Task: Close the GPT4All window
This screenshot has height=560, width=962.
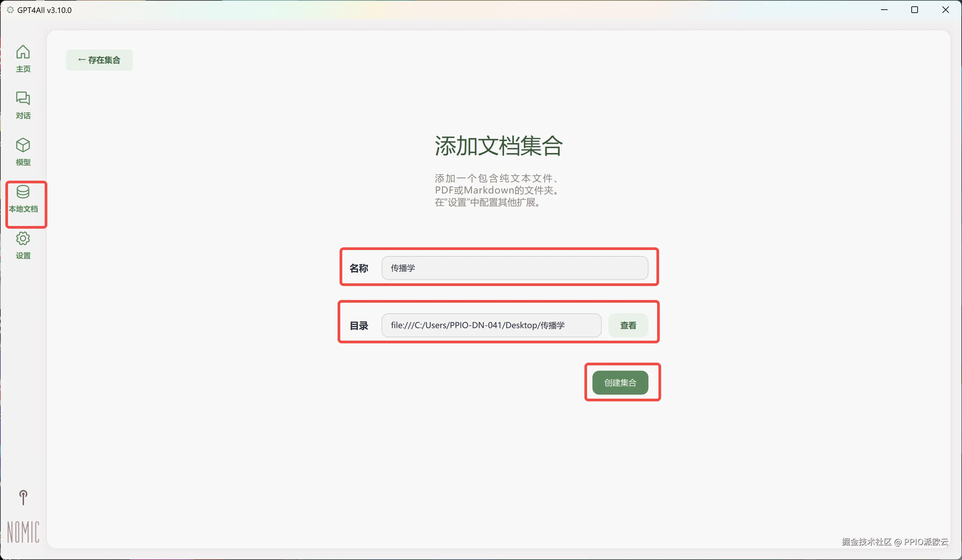Action: tap(945, 10)
